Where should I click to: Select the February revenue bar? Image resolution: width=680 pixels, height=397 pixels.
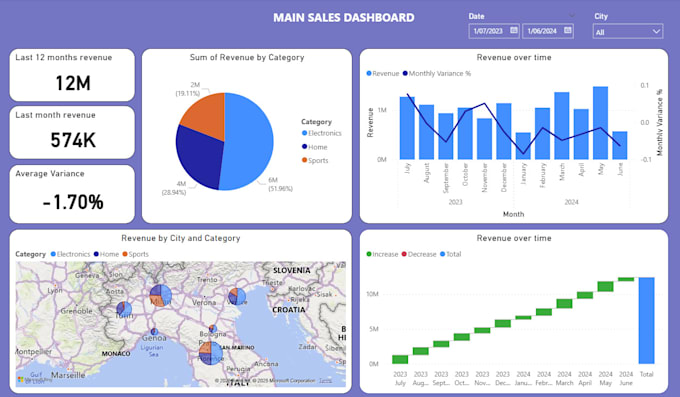click(543, 134)
